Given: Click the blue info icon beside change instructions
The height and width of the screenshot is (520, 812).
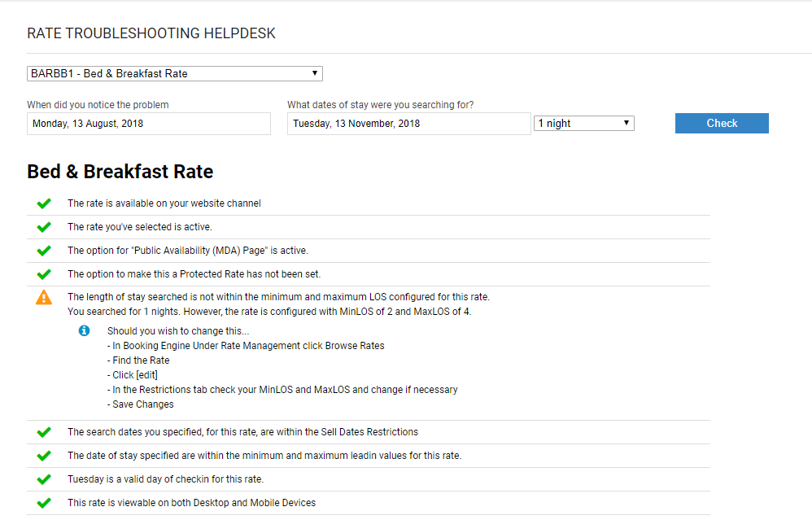Looking at the screenshot, I should pyautogui.click(x=84, y=330).
